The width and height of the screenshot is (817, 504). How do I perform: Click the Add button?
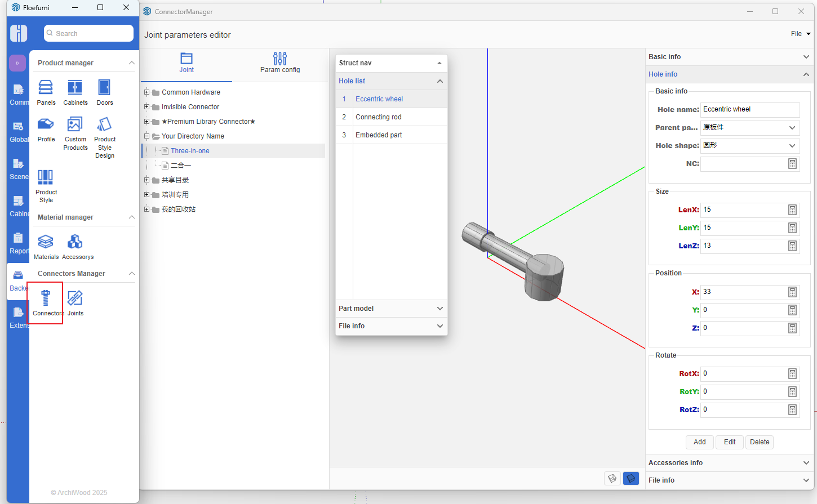point(699,442)
